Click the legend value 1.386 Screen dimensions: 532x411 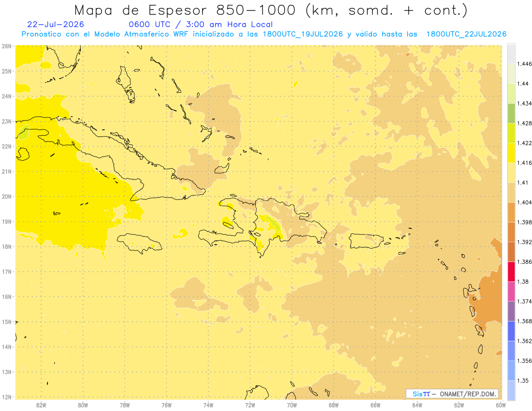click(524, 262)
